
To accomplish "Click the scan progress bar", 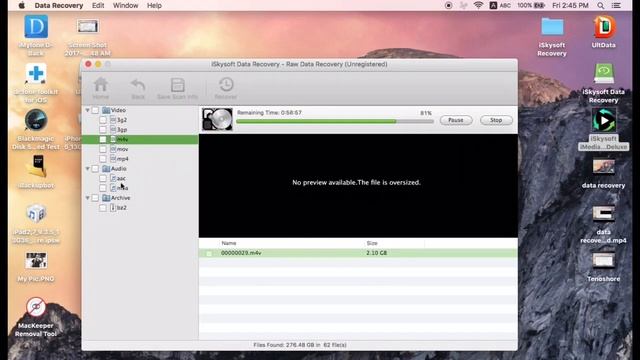I will [335, 121].
